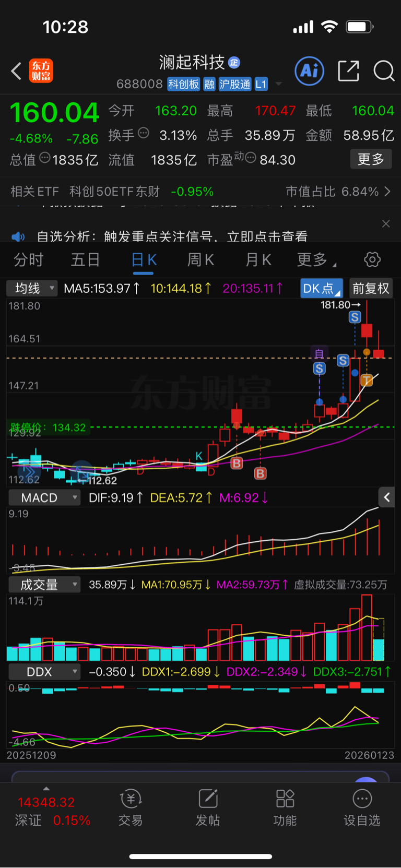Expand the 更多 chart period menu

point(316,259)
